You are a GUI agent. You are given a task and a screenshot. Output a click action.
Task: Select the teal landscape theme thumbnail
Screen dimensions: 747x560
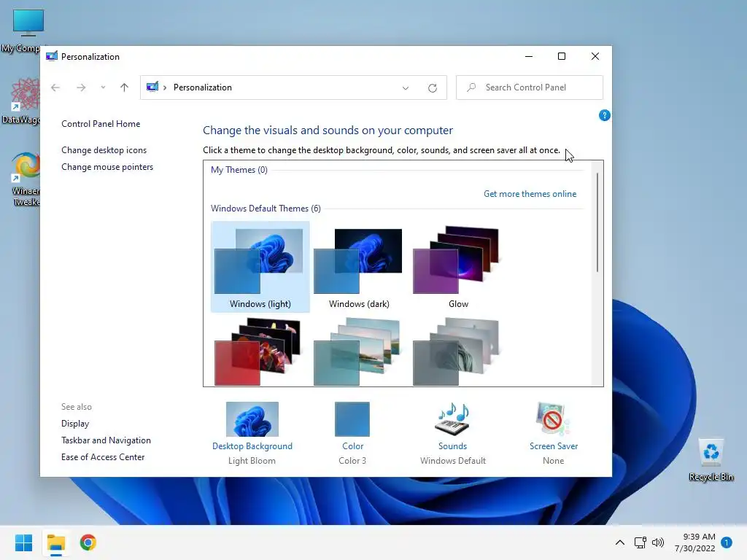coord(357,351)
